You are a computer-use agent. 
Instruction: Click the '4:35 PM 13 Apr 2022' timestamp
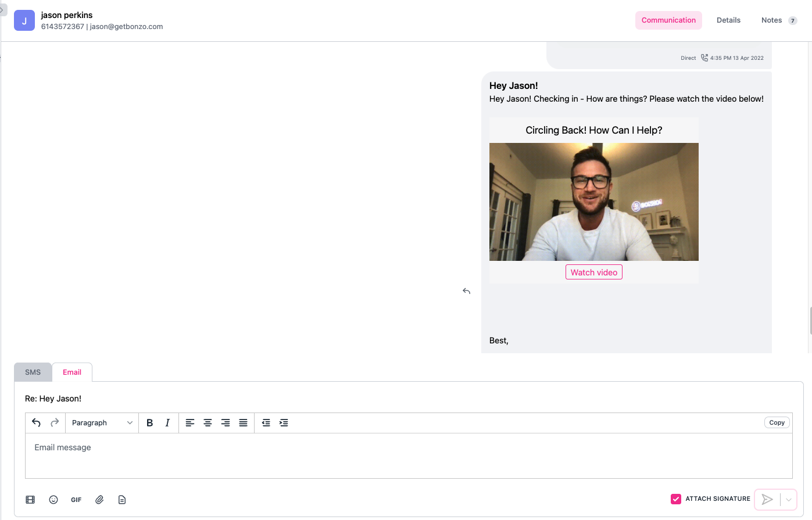coord(737,58)
